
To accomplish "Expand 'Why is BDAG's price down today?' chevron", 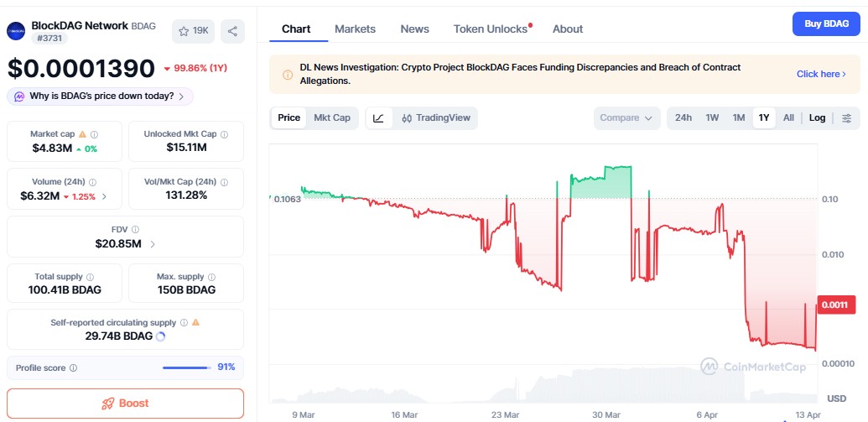I will click(181, 96).
